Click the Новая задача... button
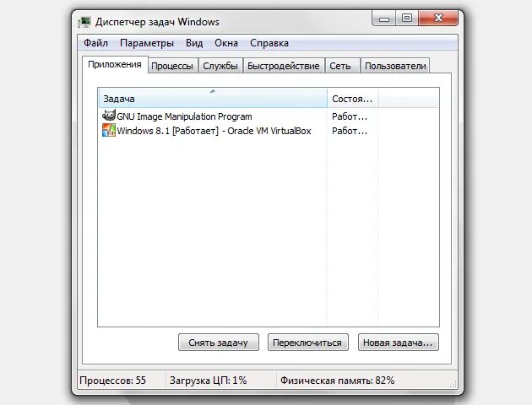Viewport: 532px width, 405px height. click(399, 343)
